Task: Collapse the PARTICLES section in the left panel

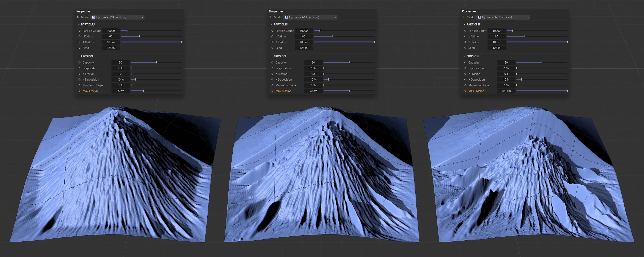Action: click(x=79, y=24)
